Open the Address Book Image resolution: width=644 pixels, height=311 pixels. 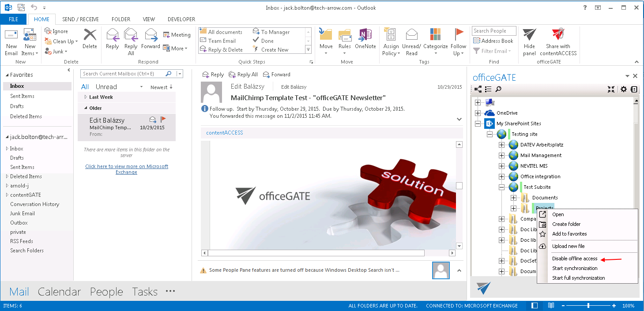click(493, 41)
